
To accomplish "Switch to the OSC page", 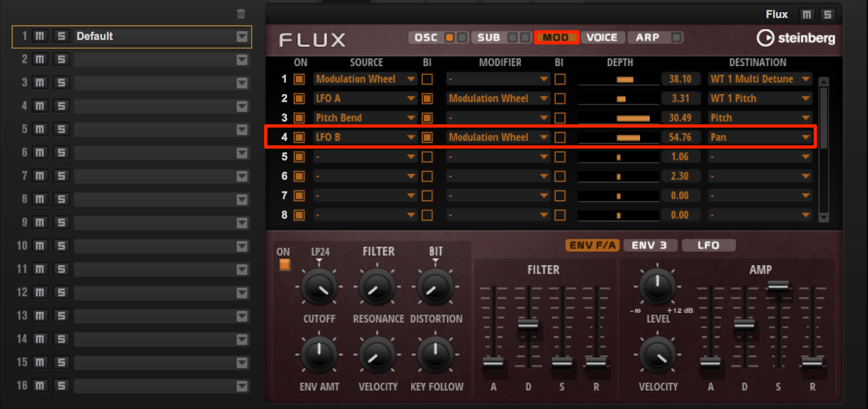I will (x=426, y=37).
